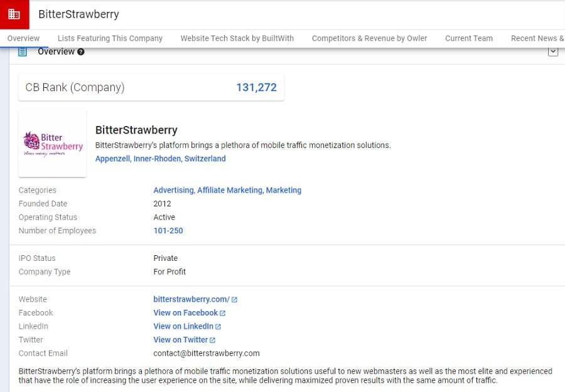Open View on Facebook link
565x392 pixels.
(x=186, y=313)
